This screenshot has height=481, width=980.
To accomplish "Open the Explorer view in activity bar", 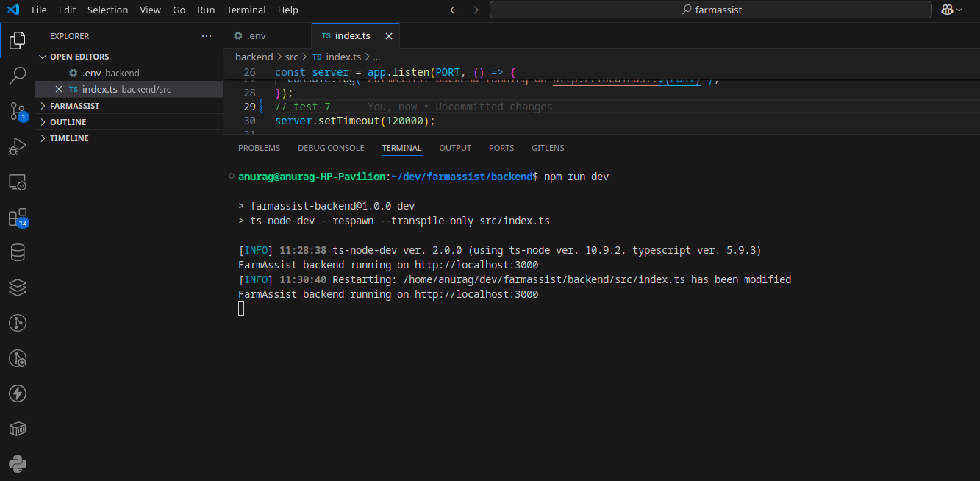I will pos(18,40).
